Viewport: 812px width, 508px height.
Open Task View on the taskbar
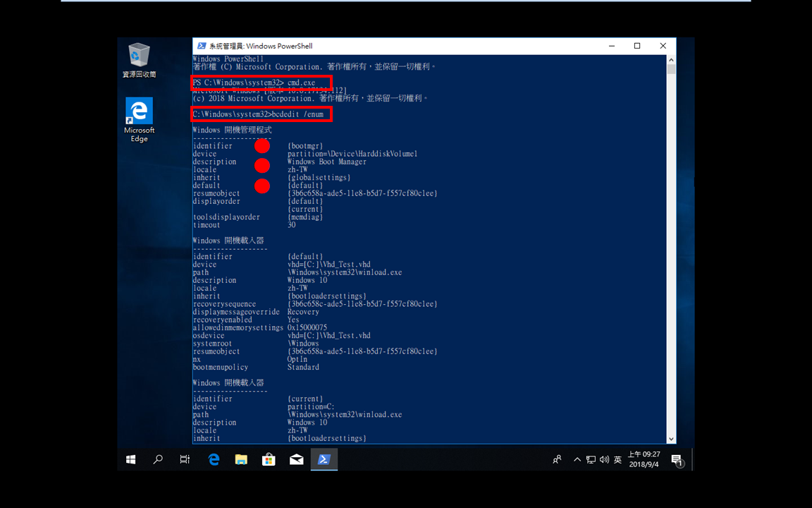pyautogui.click(x=185, y=459)
